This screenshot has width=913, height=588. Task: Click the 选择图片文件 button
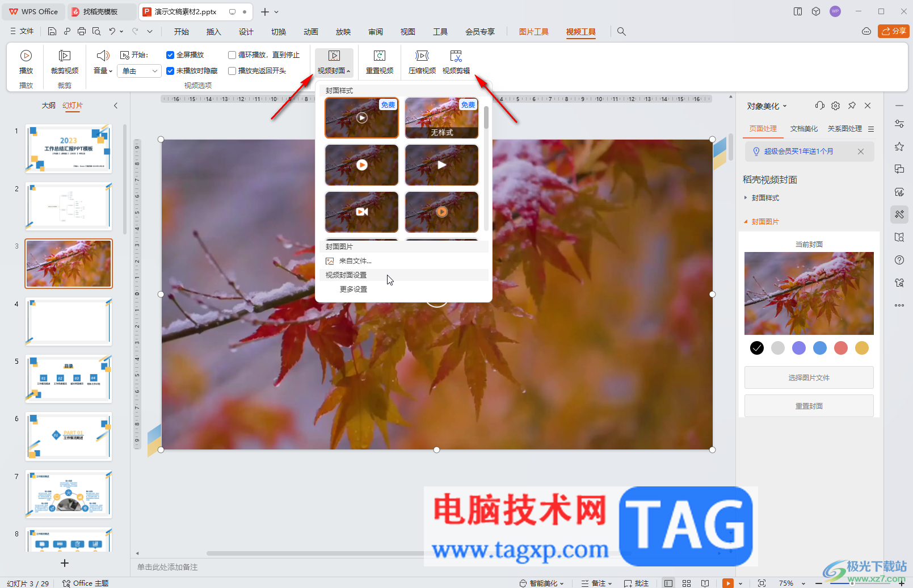click(x=809, y=377)
